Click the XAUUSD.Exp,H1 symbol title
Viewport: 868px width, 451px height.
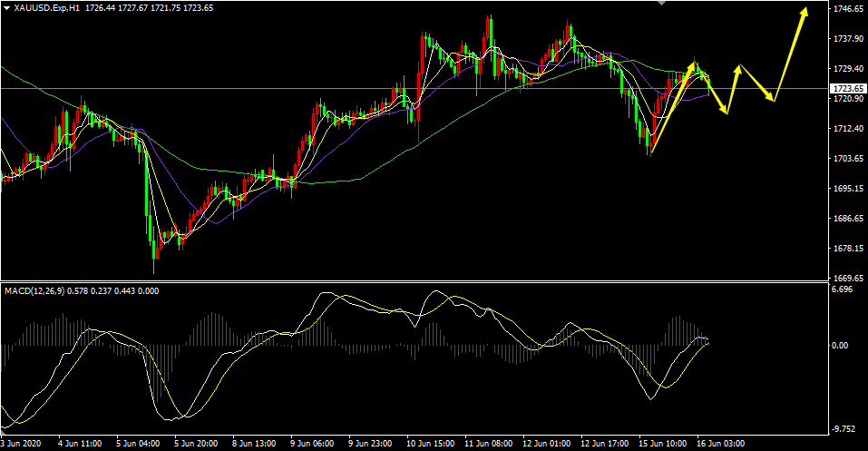(x=47, y=8)
